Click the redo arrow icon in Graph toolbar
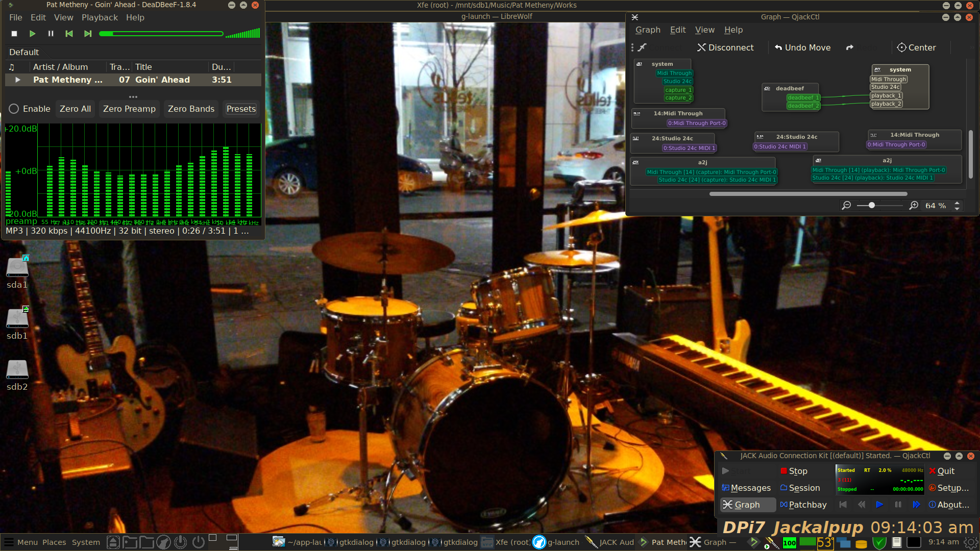 point(849,47)
